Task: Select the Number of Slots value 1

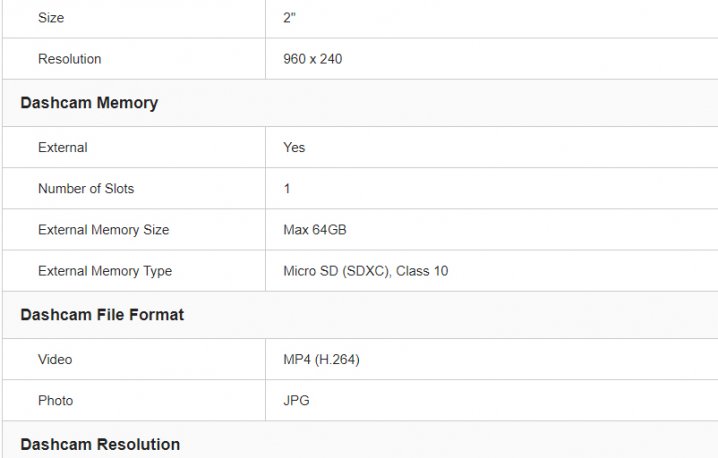Action: 287,188
